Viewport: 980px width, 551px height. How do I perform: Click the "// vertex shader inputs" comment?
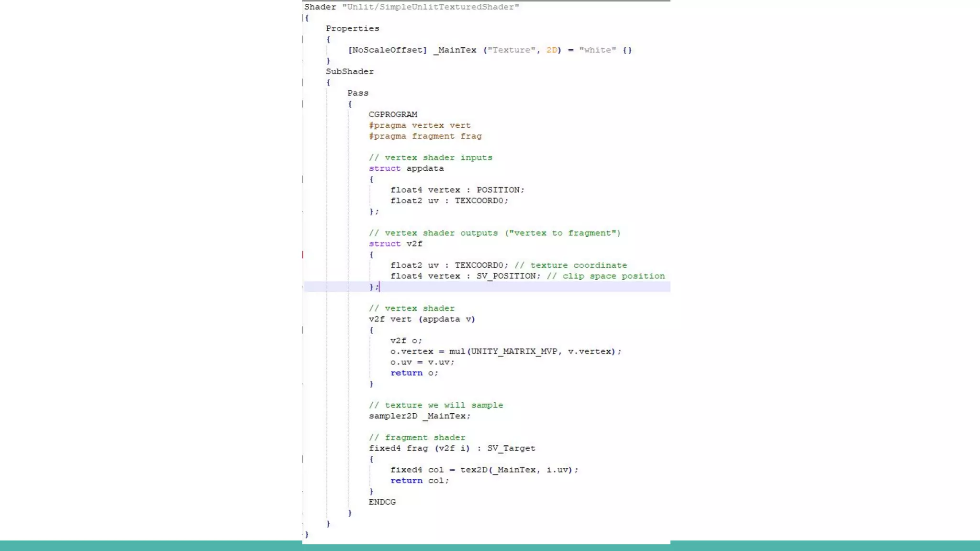tap(430, 158)
